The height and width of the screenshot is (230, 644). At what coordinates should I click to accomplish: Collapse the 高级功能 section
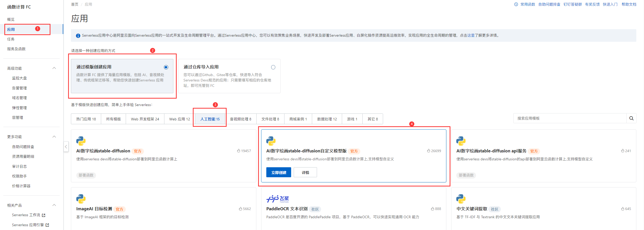pyautogui.click(x=54, y=68)
